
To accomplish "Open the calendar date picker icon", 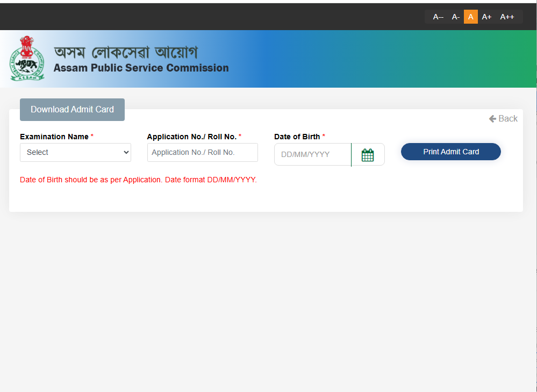I will tap(368, 155).
